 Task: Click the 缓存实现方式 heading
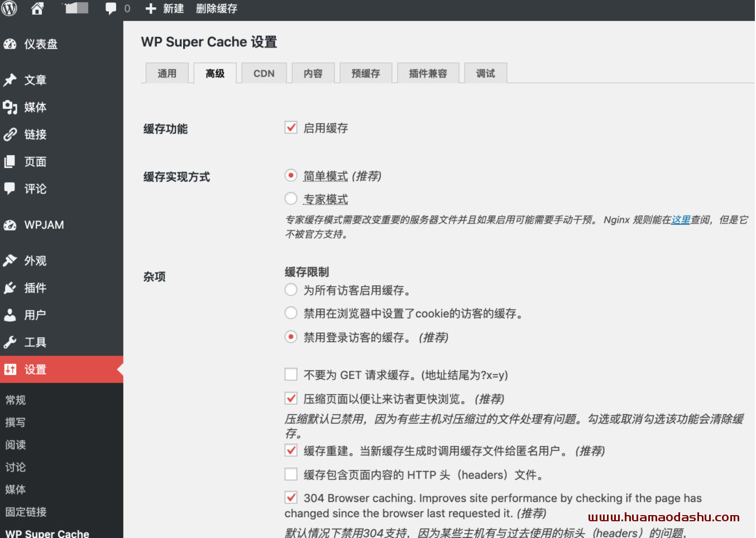click(176, 177)
